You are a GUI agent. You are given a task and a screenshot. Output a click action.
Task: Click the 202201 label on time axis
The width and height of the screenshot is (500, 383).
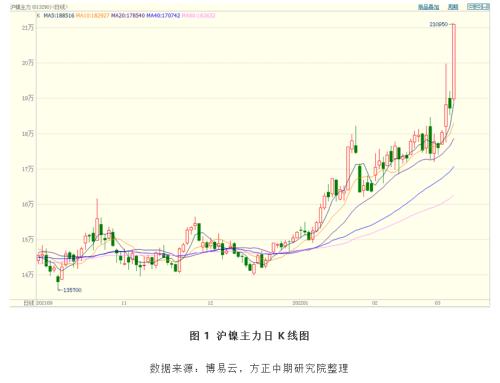300,303
